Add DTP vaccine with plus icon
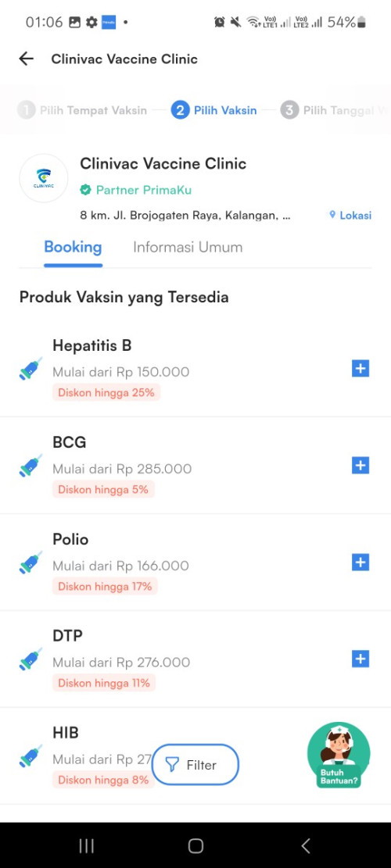 [360, 659]
